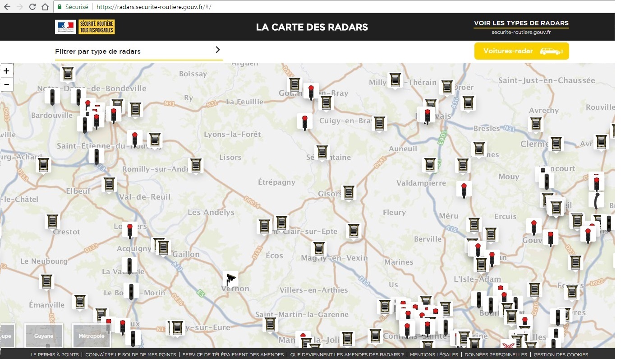
Task: Select the fixed radar marker at Gisors
Action: [x=349, y=192]
